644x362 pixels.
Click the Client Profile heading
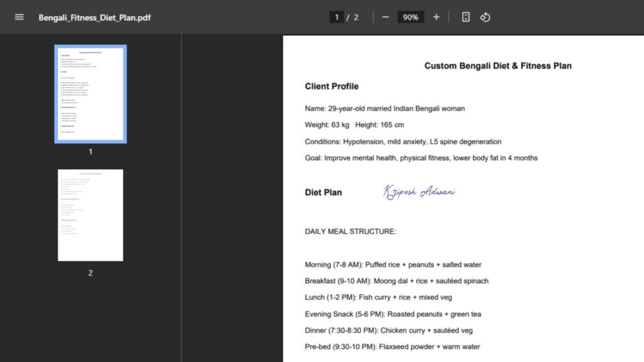[331, 86]
